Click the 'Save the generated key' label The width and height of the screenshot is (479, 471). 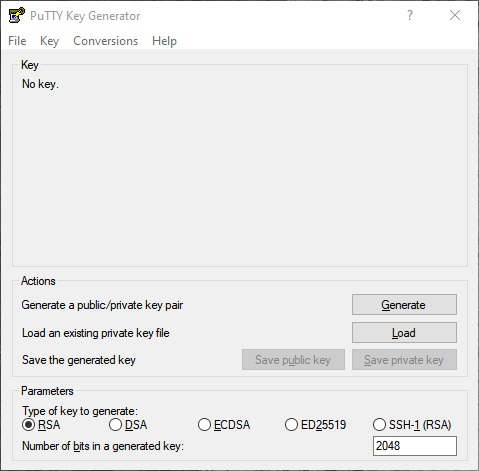pyautogui.click(x=79, y=360)
